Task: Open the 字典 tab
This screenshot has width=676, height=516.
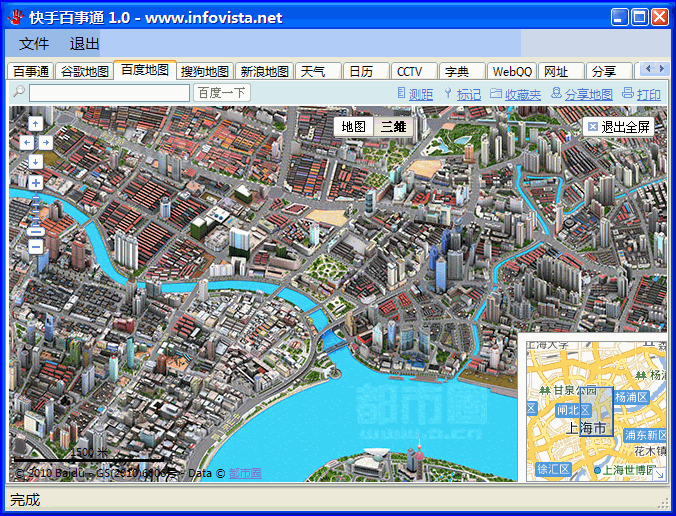Action: (462, 71)
